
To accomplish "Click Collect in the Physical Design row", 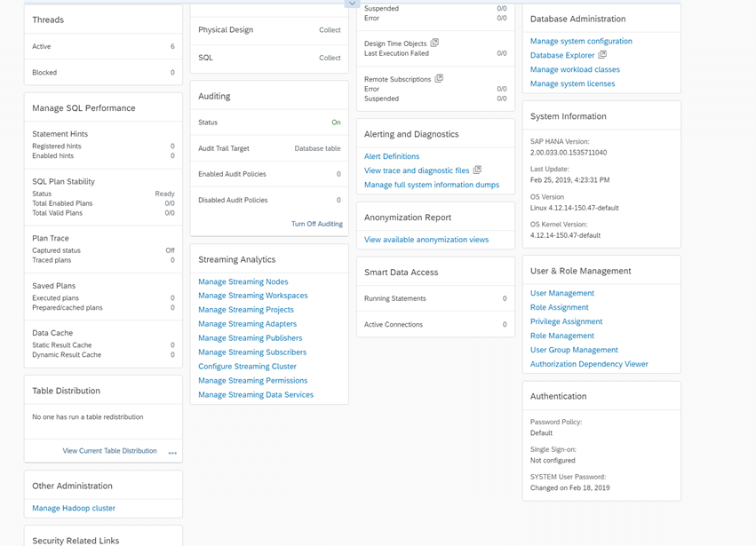I will [330, 30].
